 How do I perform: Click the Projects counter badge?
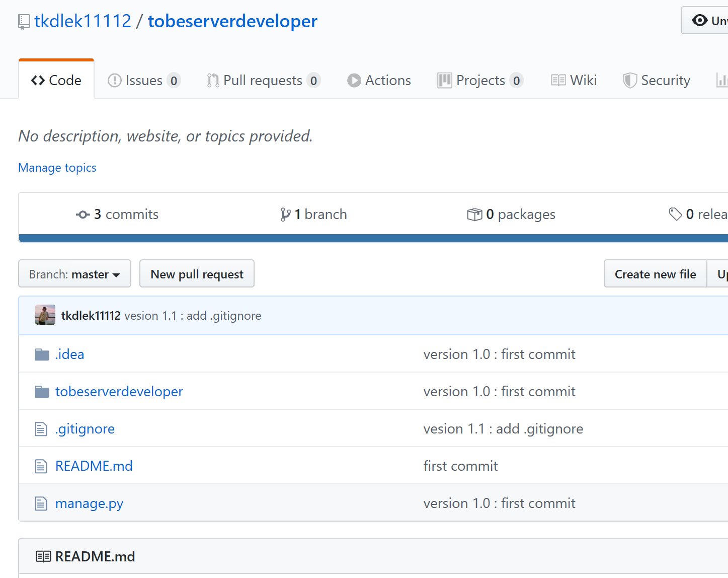[x=516, y=81]
